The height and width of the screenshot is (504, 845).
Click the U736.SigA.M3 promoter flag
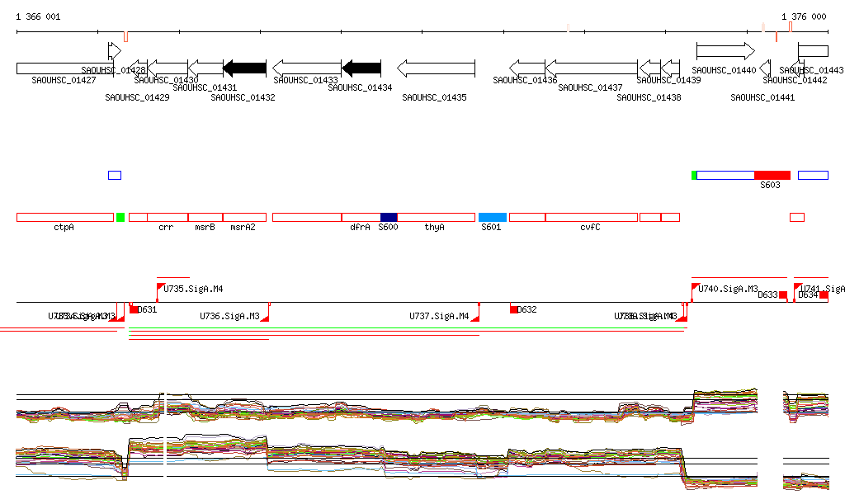coord(265,317)
